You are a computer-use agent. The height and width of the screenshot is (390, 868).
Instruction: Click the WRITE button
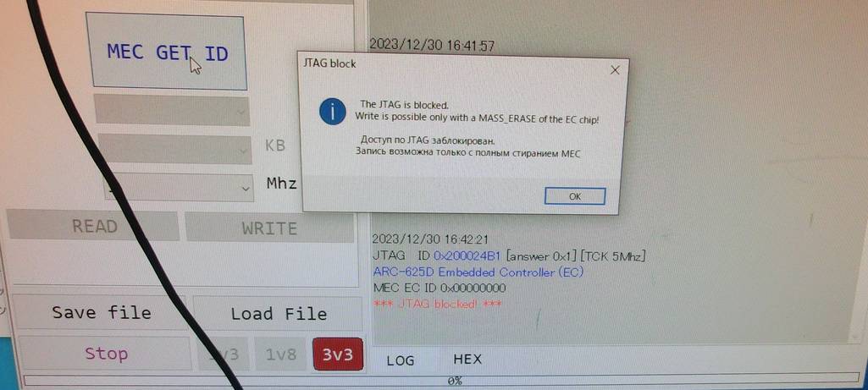[x=269, y=228]
